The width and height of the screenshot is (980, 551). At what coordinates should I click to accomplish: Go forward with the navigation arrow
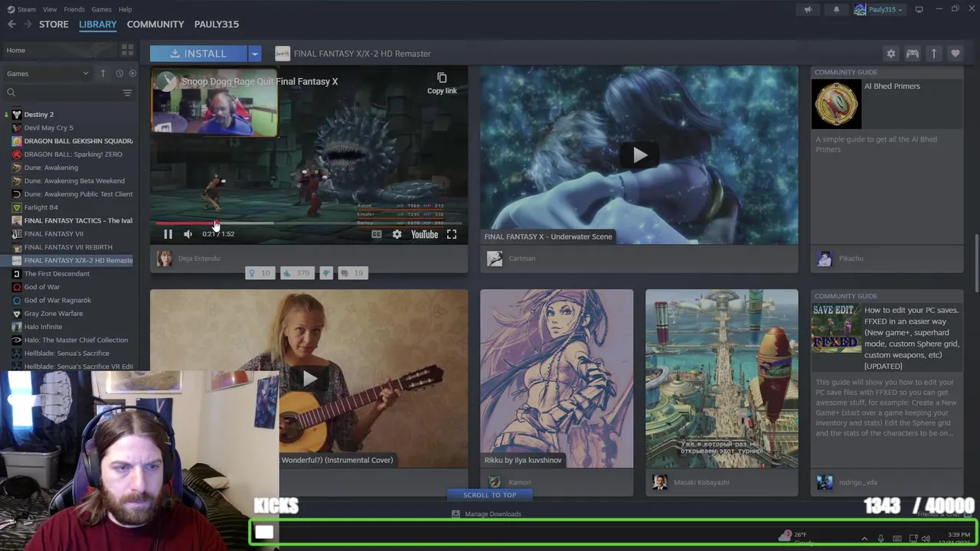point(28,24)
